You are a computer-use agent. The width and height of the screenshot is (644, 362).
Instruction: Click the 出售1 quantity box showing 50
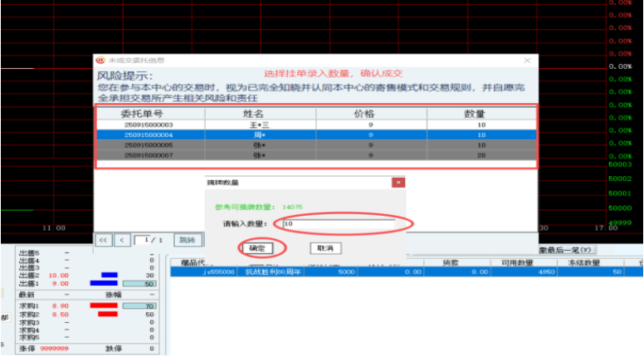139,284
